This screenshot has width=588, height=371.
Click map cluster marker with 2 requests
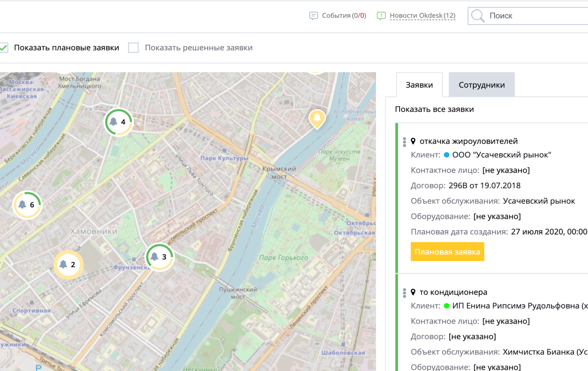[x=68, y=264]
